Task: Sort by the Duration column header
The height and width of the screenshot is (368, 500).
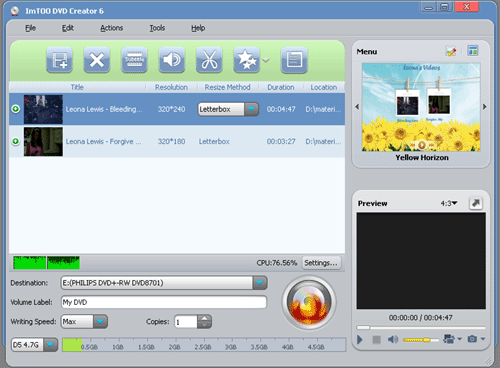Action: [x=281, y=87]
